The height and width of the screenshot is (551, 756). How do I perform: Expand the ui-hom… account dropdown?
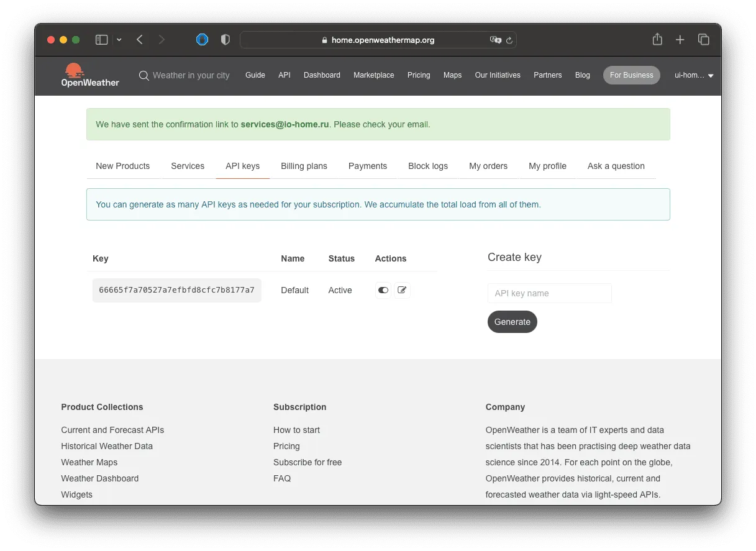694,75
